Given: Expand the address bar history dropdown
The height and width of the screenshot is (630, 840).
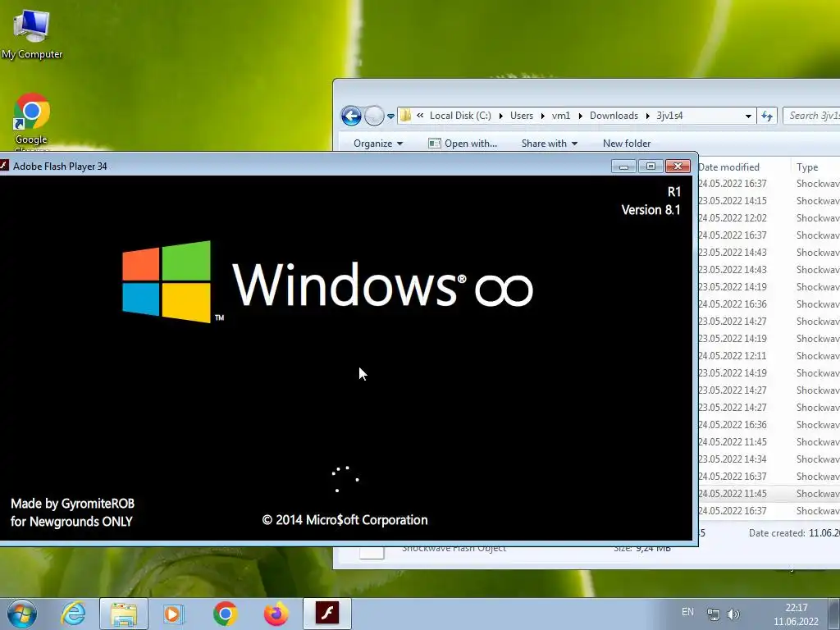Looking at the screenshot, I should point(748,116).
